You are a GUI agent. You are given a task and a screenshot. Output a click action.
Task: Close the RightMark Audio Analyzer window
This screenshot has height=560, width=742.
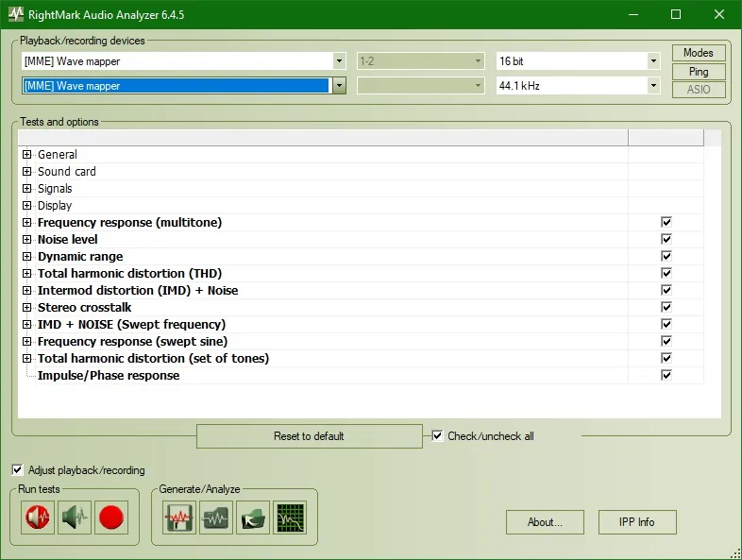tap(719, 14)
